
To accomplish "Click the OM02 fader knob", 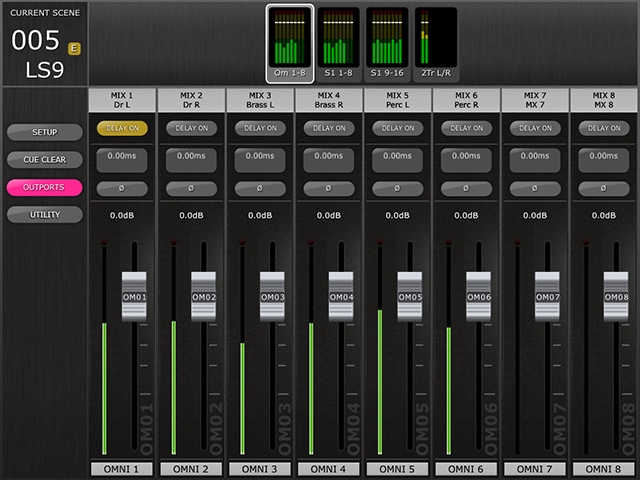I will [x=203, y=296].
